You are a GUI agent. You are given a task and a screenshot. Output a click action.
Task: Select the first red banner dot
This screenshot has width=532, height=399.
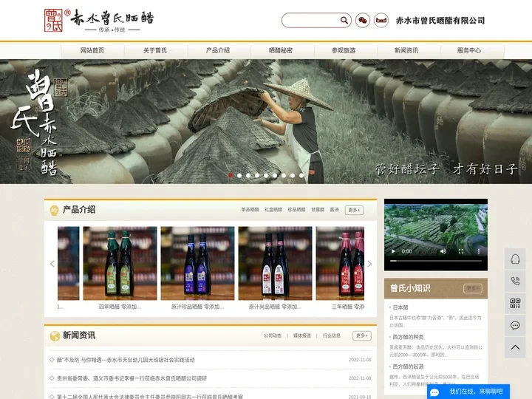coord(231,175)
